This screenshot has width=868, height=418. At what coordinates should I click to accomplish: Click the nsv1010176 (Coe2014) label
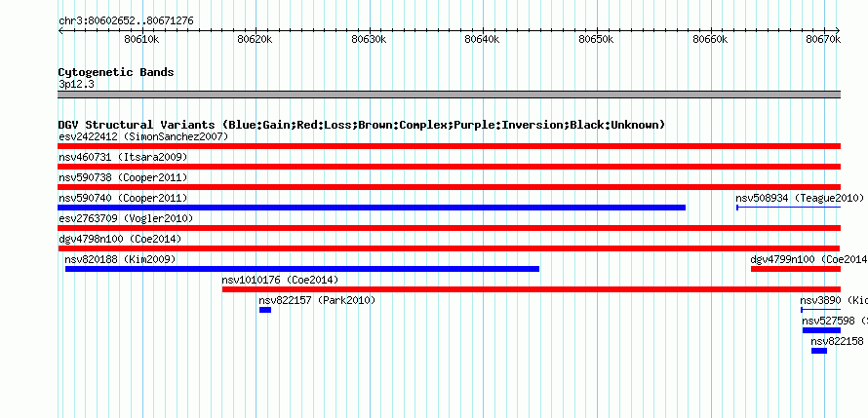point(280,280)
